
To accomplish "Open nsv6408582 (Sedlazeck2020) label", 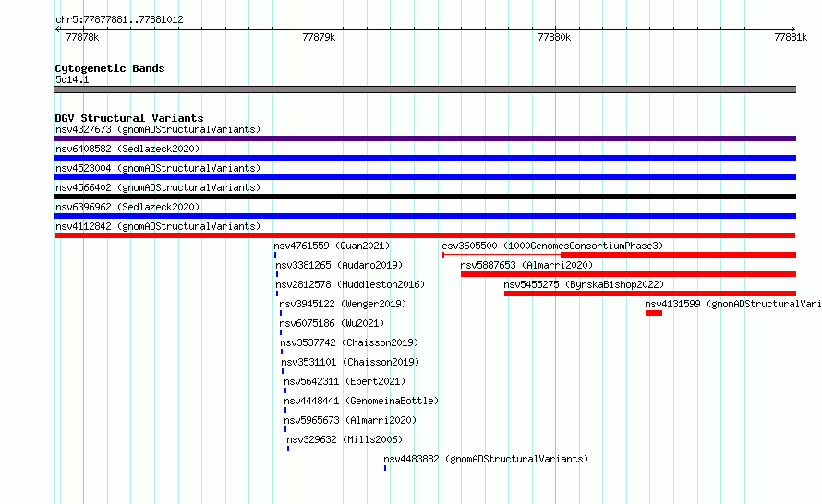I will (127, 149).
